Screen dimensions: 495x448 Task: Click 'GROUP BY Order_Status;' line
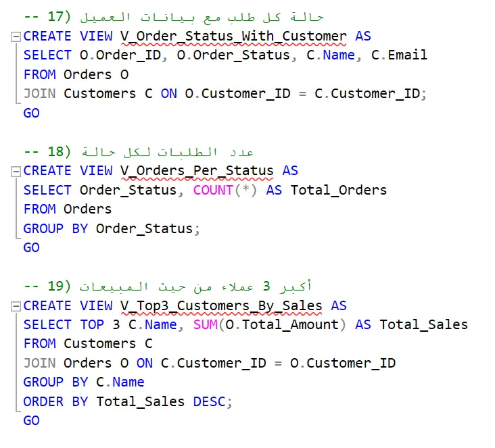(112, 229)
